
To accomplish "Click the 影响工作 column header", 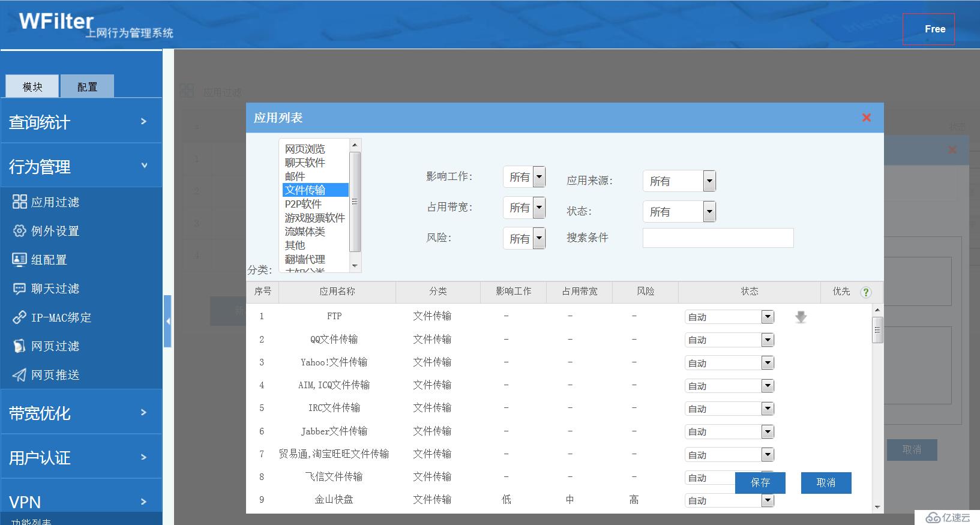I will (x=514, y=292).
